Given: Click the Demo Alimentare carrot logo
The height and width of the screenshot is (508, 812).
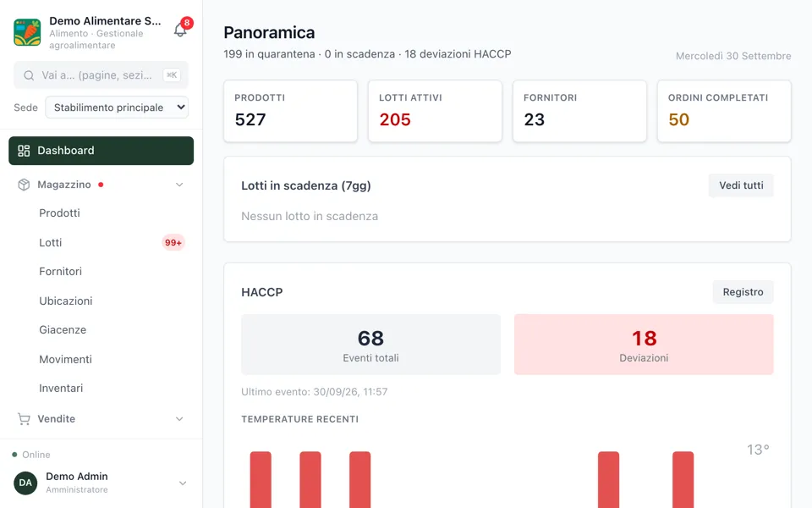Looking at the screenshot, I should pyautogui.click(x=27, y=32).
